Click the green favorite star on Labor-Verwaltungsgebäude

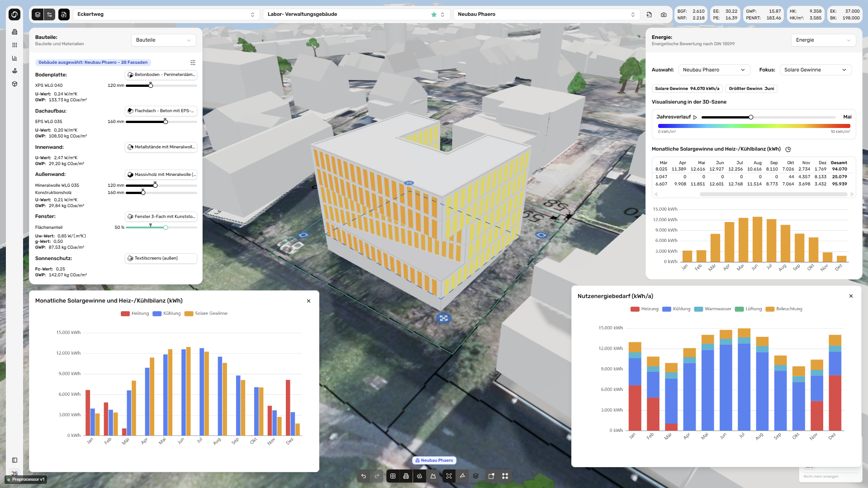434,14
